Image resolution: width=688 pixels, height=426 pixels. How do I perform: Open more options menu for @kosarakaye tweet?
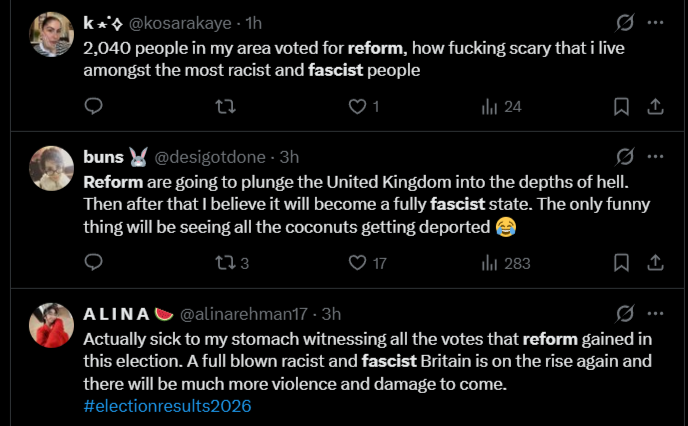click(656, 22)
